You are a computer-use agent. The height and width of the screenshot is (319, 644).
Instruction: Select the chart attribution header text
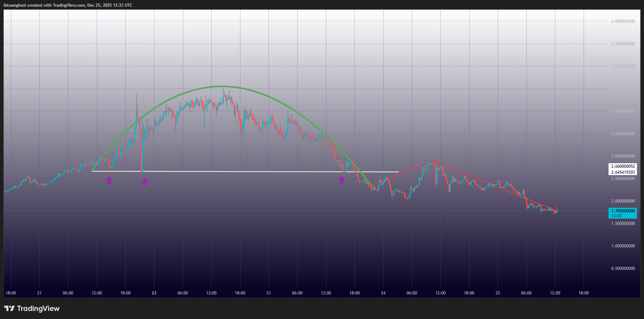[68, 5]
